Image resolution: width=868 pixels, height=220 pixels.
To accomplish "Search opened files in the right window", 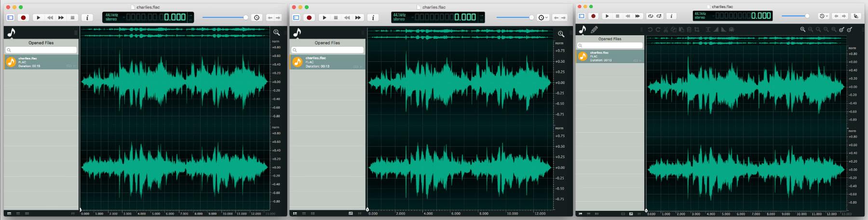I will (610, 45).
